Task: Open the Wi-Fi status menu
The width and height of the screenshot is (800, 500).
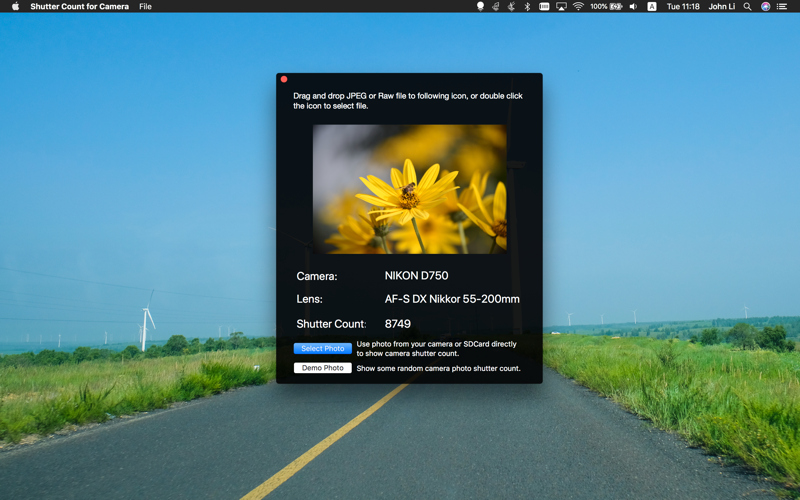Action: click(x=578, y=7)
